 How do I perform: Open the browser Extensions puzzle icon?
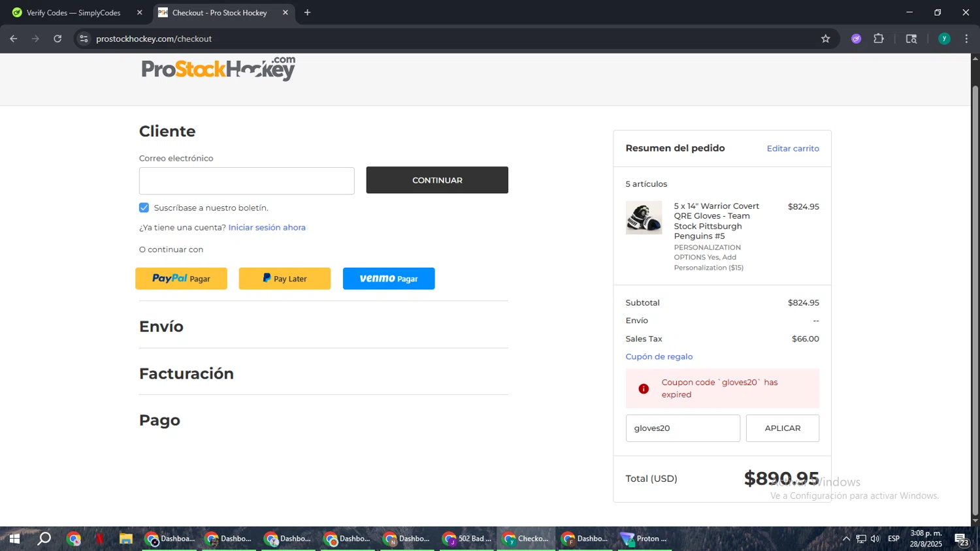879,39
